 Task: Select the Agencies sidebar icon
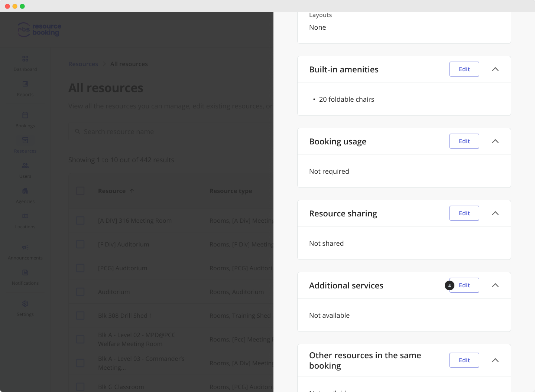(25, 195)
